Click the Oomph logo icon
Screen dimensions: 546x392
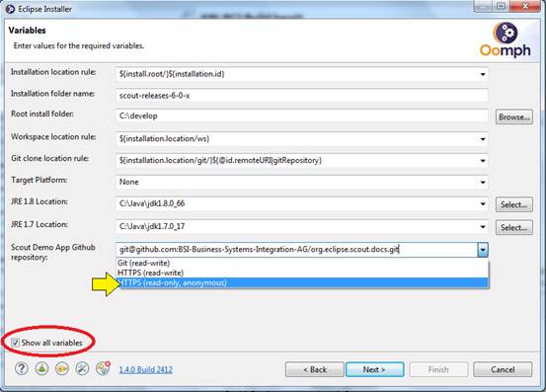tap(506, 39)
